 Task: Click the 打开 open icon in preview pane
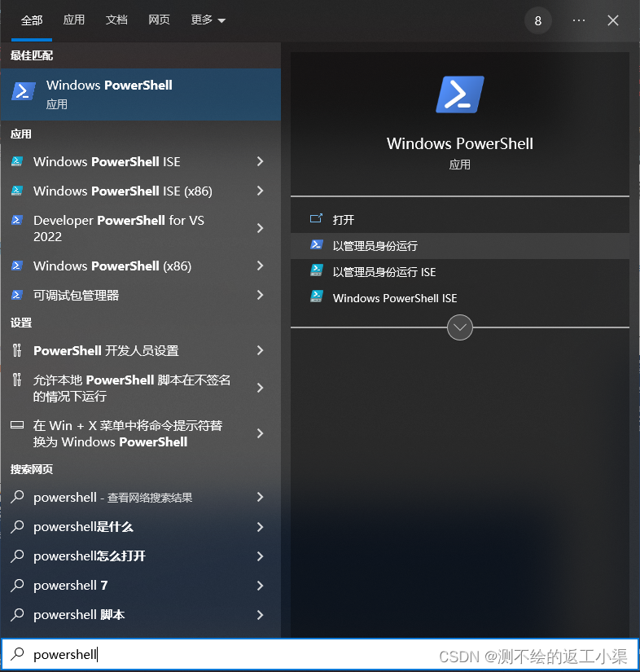[x=316, y=219]
